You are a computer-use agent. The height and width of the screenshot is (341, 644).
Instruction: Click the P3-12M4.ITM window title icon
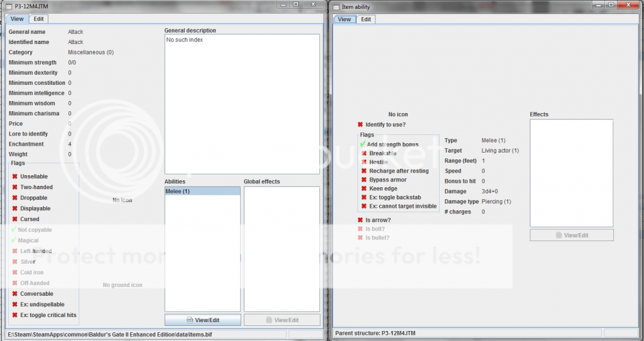(x=8, y=6)
